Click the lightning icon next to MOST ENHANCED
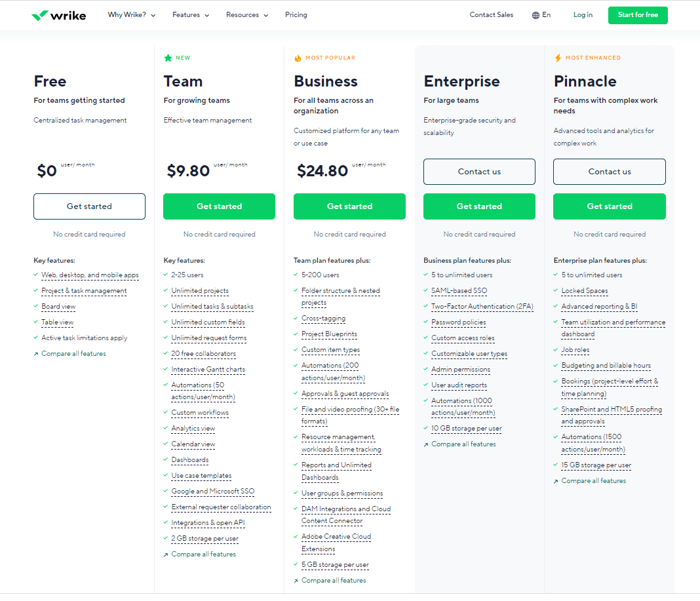Image resolution: width=700 pixels, height=601 pixels. pyautogui.click(x=558, y=58)
